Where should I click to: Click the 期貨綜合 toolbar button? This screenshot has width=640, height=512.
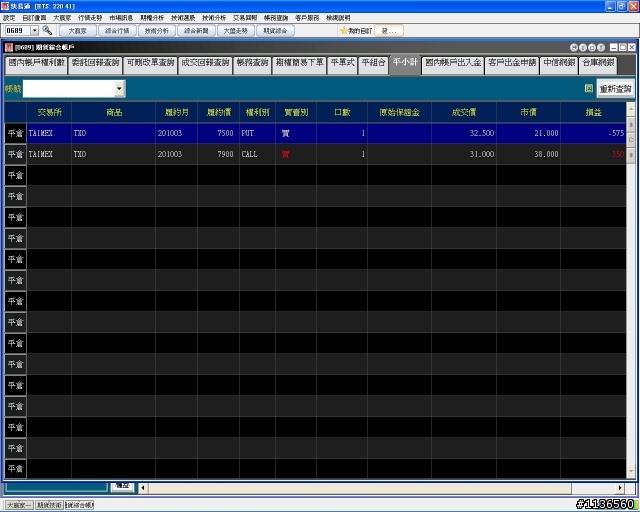[275, 31]
